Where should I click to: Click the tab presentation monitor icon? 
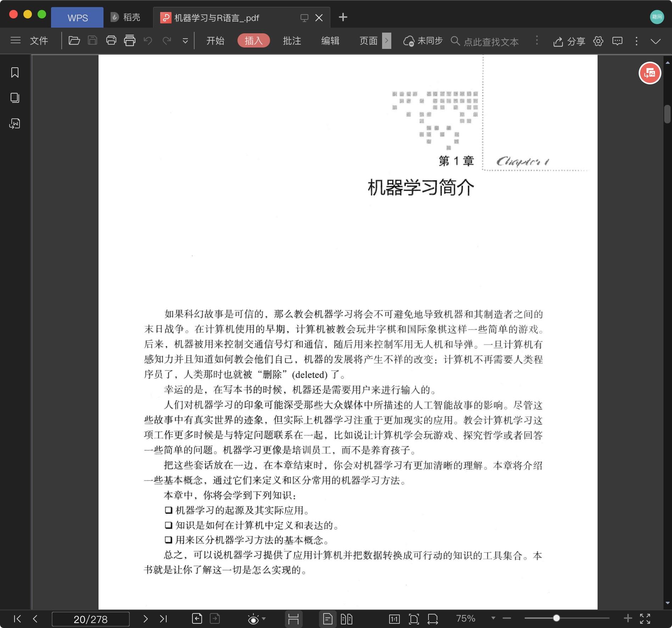click(304, 18)
